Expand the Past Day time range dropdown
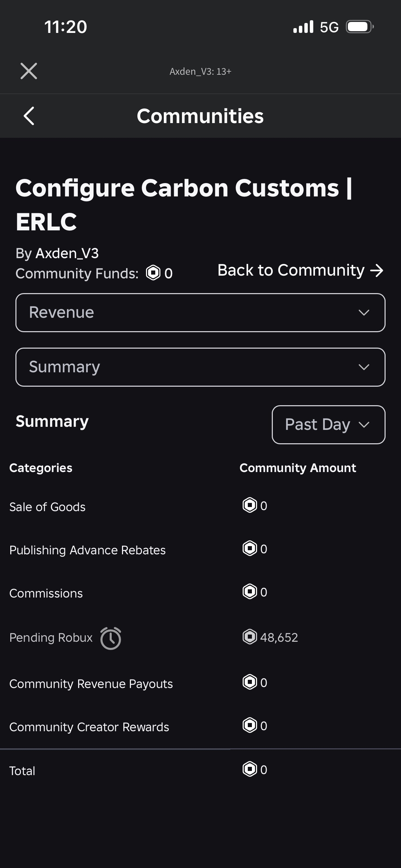Viewport: 401px width, 868px height. click(329, 425)
